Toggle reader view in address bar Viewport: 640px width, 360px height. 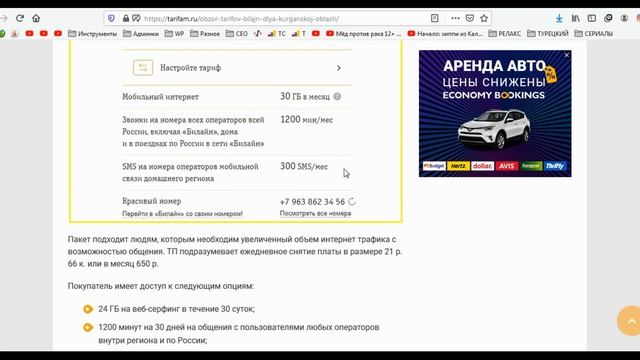(x=435, y=18)
